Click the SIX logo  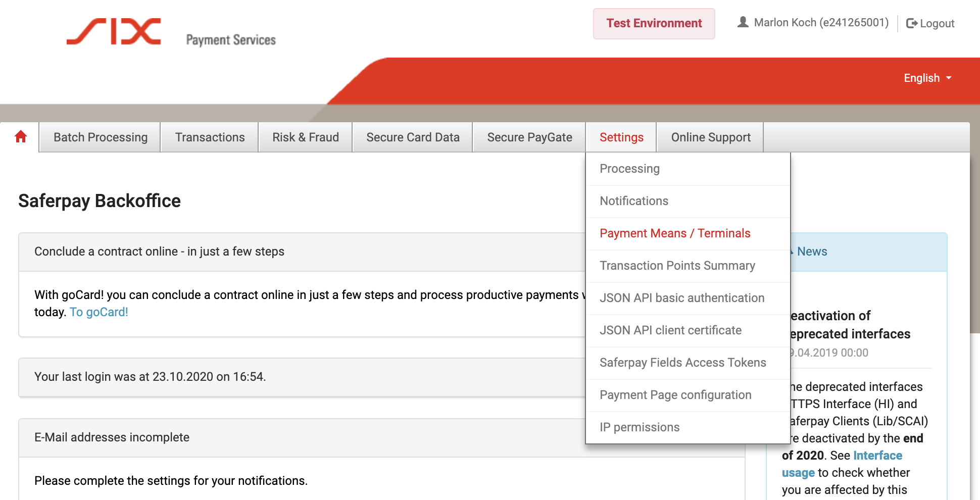(114, 31)
